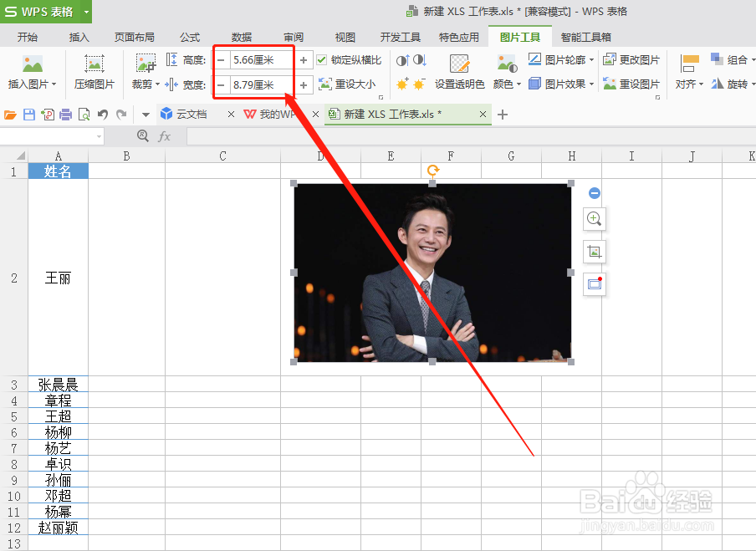Decrease the 高度 height using minus stepper
This screenshot has height=551, width=756.
221,59
